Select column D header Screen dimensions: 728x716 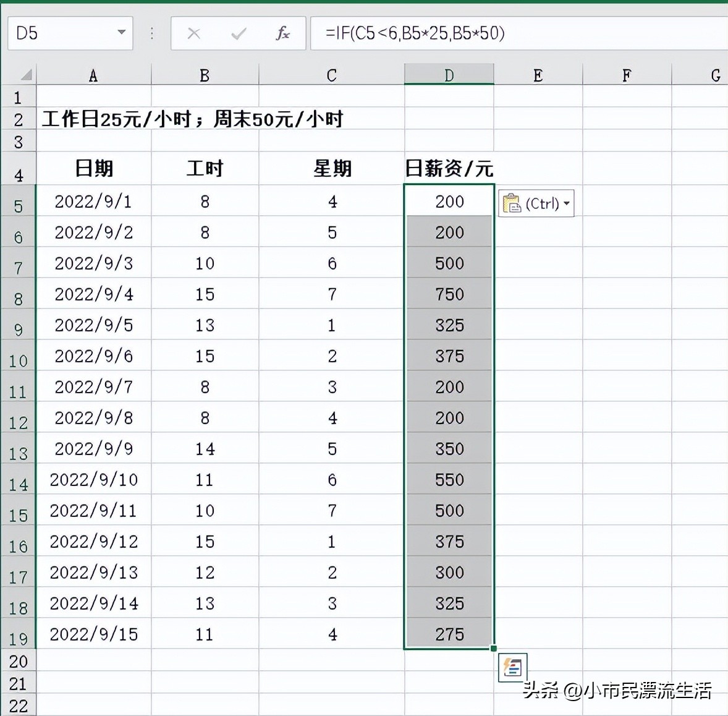pyautogui.click(x=449, y=75)
